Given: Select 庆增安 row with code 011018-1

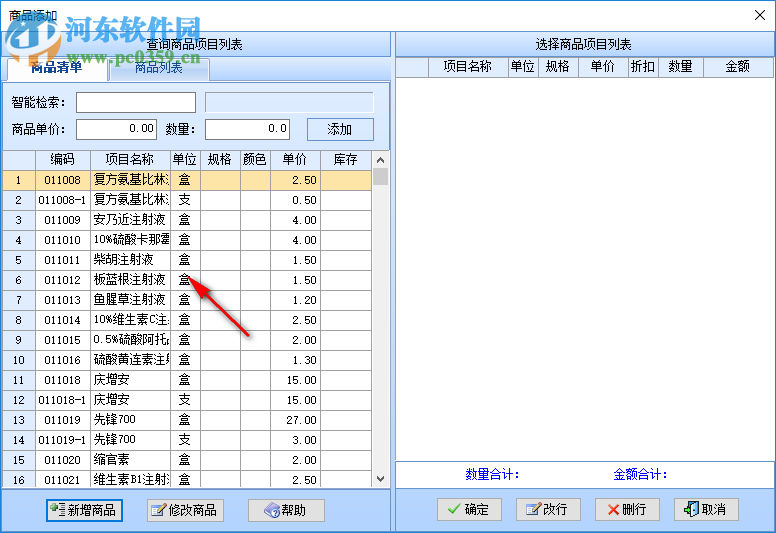Looking at the screenshot, I should tap(187, 400).
